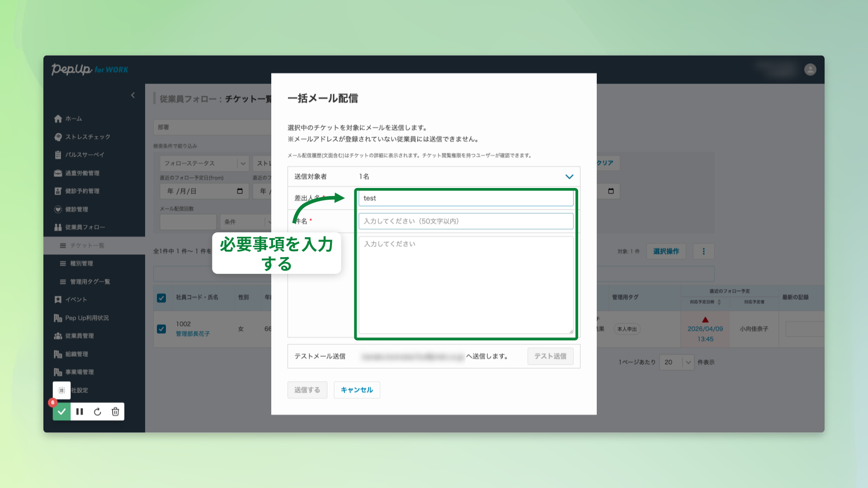Viewport: 868px width, 488px height.
Task: Restart recording with the refresh icon
Action: point(98,412)
